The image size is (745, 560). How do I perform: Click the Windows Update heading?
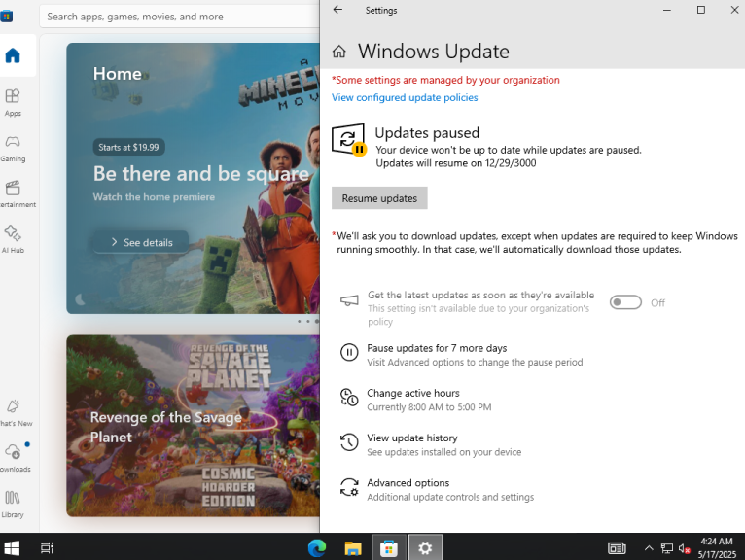click(x=434, y=52)
